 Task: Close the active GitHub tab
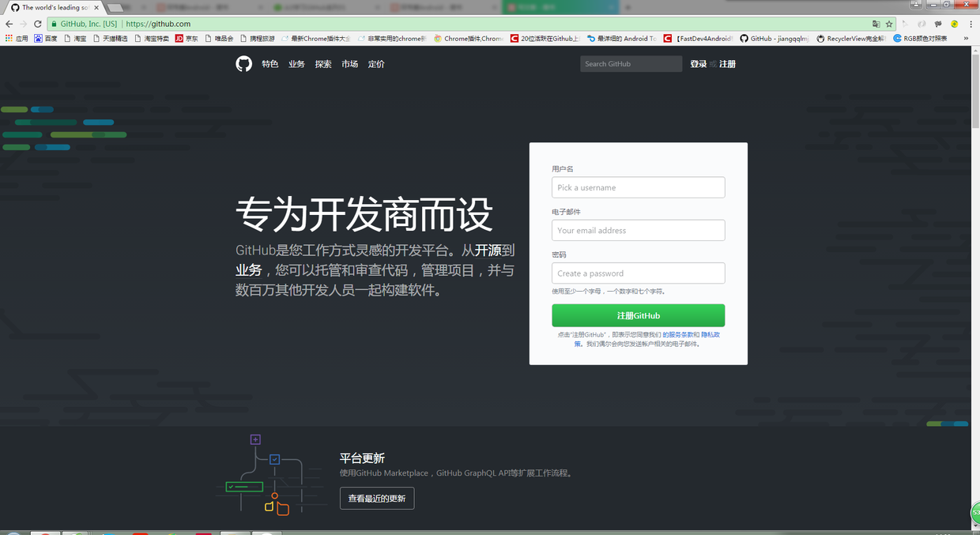click(97, 7)
